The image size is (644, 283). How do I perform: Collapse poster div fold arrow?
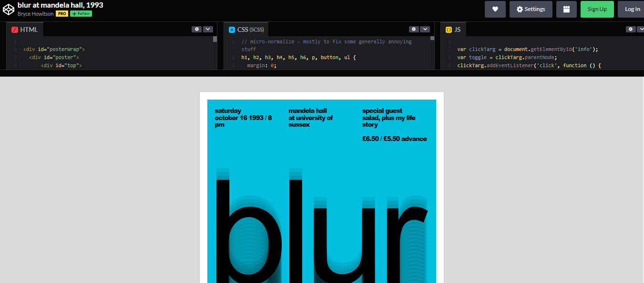point(20,58)
